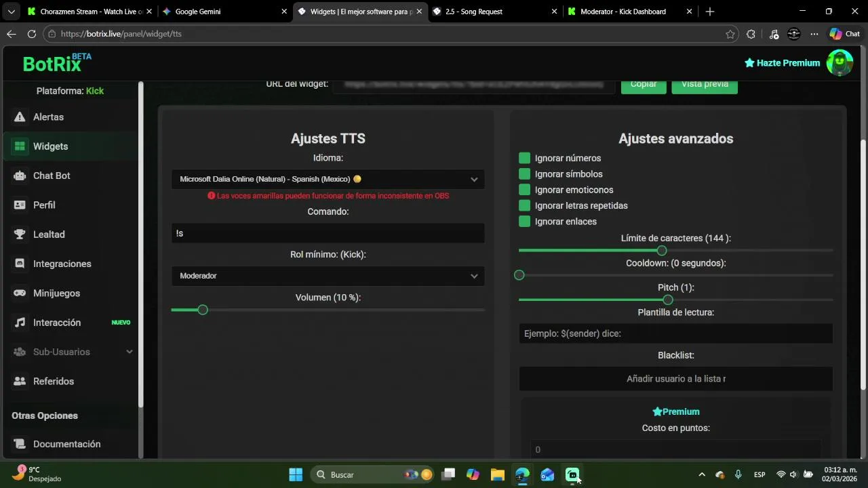Viewport: 868px width, 488px height.
Task: Open a new browser tab
Action: 709,12
